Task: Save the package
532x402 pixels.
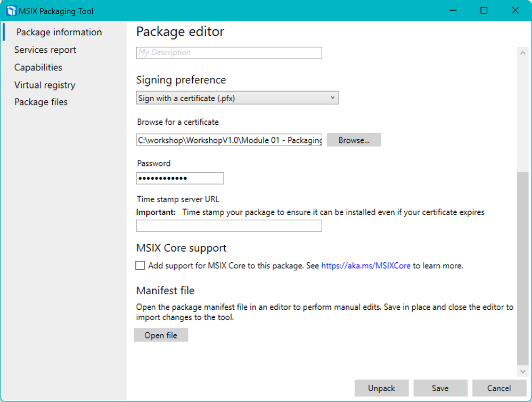Action: (x=440, y=388)
